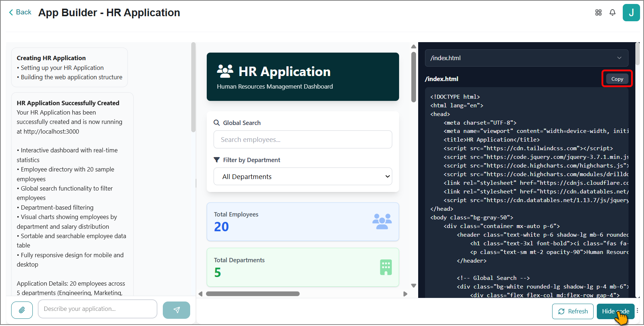Focus the Search employees input field
This screenshot has height=326, width=644.
pos(303,139)
